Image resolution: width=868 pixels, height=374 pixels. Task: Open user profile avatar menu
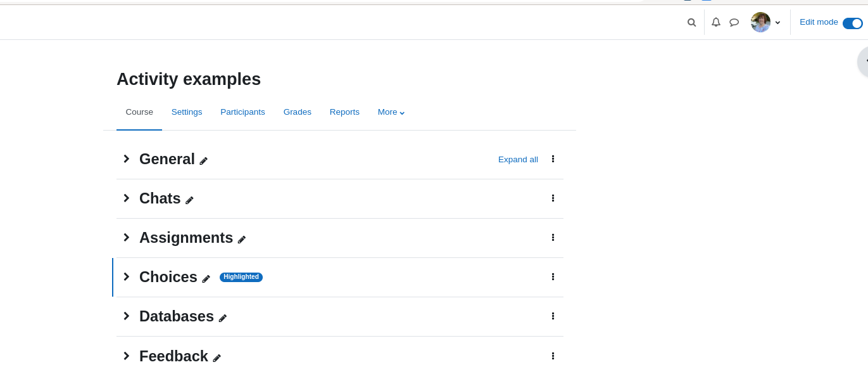click(x=765, y=22)
